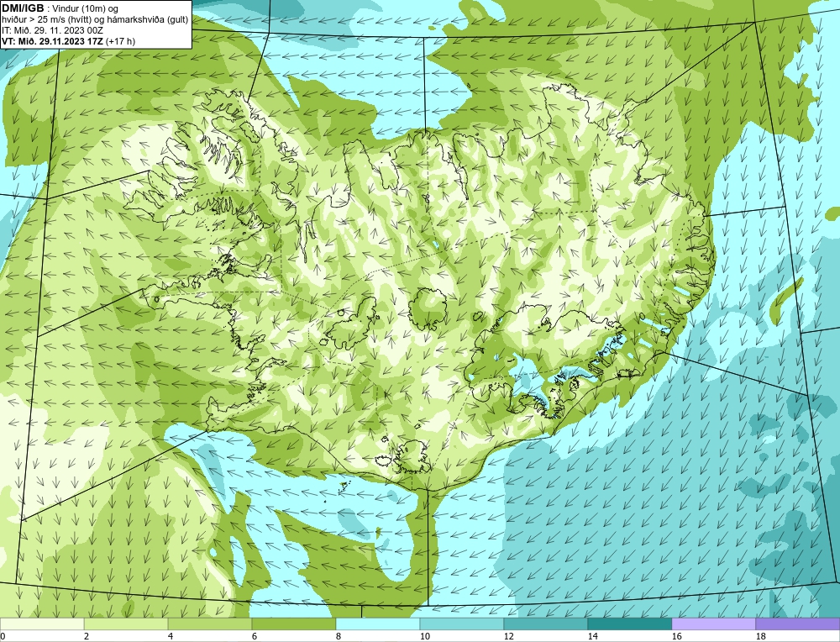Click the white 0–2 m/s legend swatch

pyautogui.click(x=42, y=624)
